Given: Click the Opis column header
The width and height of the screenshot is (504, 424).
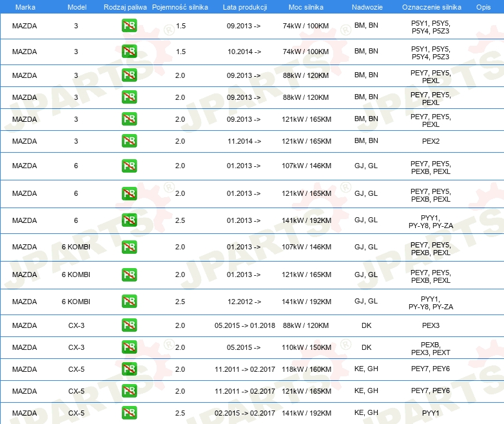Looking at the screenshot, I should click(483, 6).
